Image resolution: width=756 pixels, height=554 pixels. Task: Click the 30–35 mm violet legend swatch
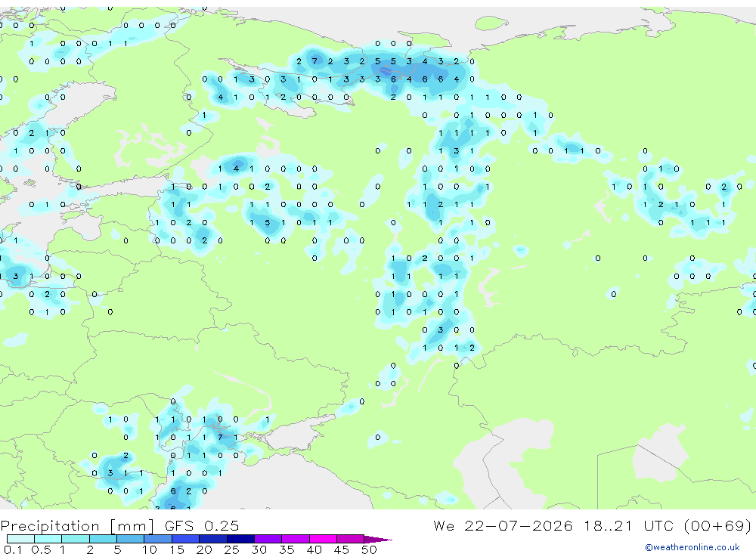(x=268, y=539)
